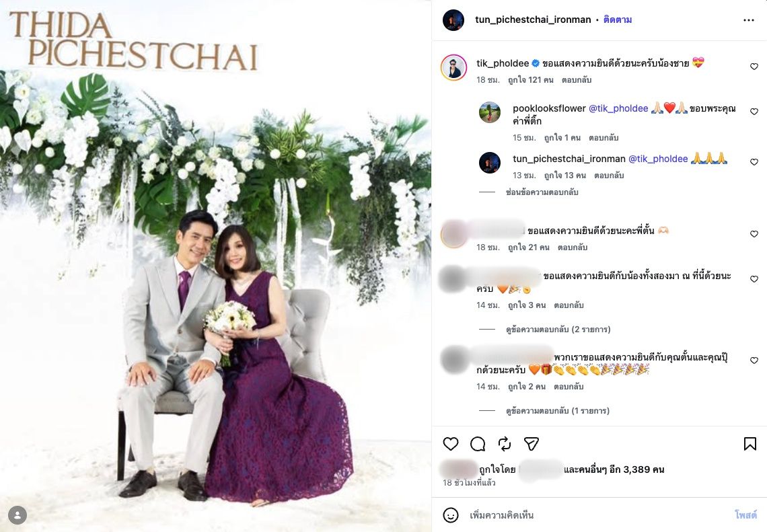Click ติดตาม to follow the account
The image size is (767, 532).
point(618,20)
